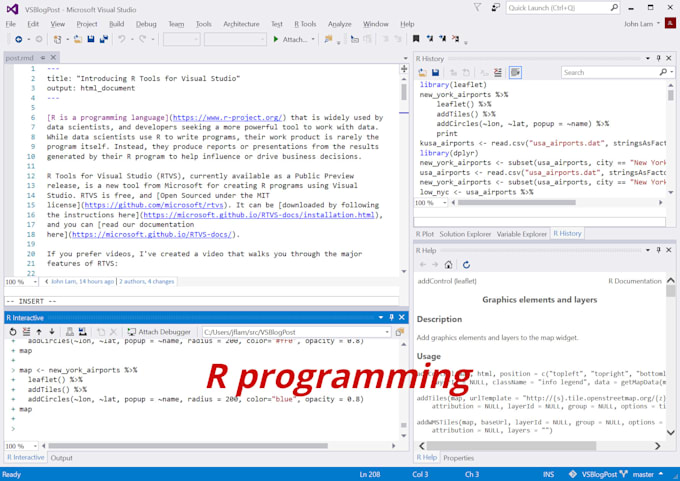The width and height of the screenshot is (680, 481).
Task: Click the split editor handle above scrollbar
Action: [404, 69]
